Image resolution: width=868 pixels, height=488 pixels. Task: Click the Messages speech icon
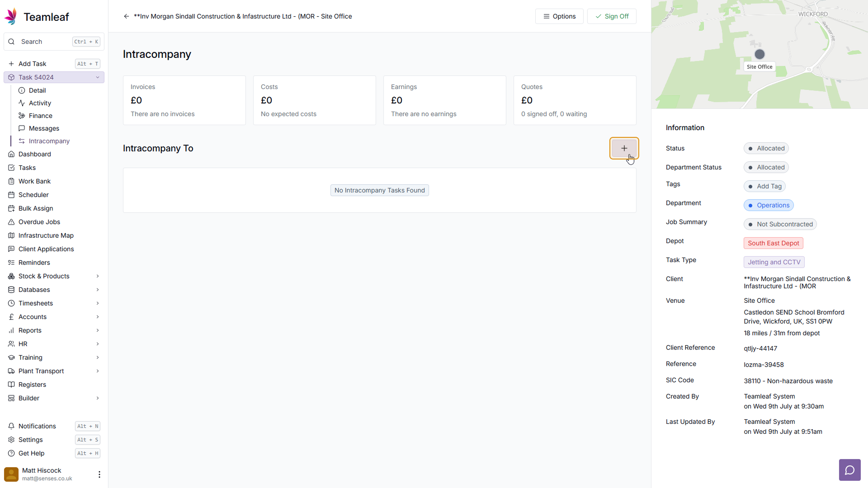coord(22,128)
